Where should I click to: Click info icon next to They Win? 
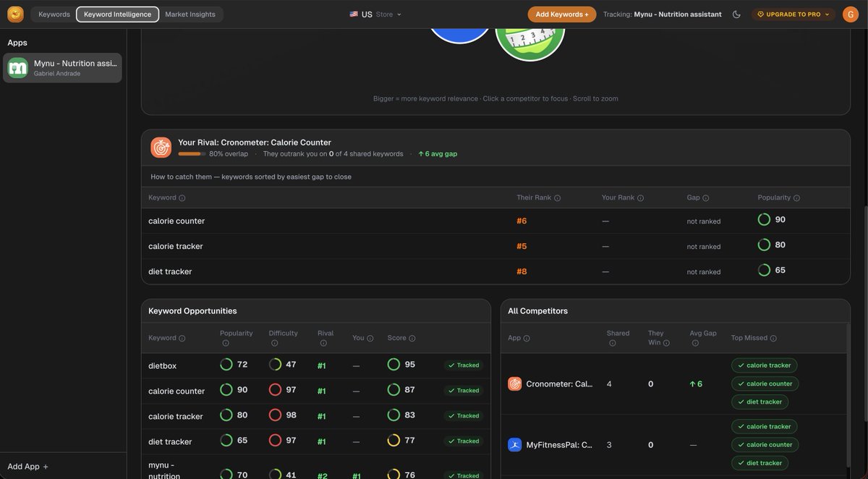click(666, 344)
